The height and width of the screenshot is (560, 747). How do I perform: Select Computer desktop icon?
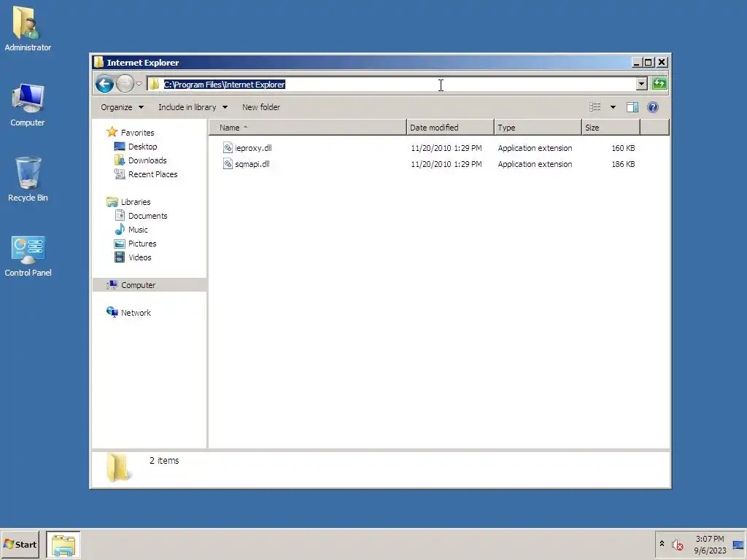pyautogui.click(x=28, y=105)
